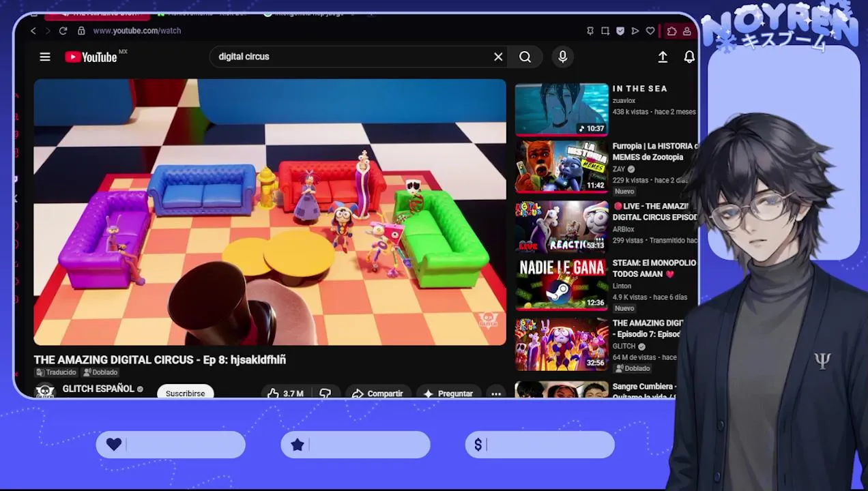The width and height of the screenshot is (868, 491).
Task: Reload the YouTube page
Action: [63, 31]
